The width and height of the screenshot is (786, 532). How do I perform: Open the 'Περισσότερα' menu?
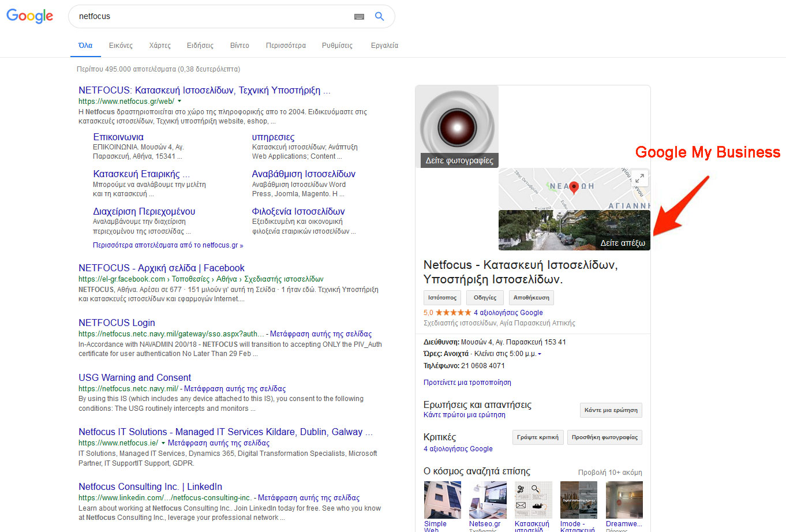point(286,46)
